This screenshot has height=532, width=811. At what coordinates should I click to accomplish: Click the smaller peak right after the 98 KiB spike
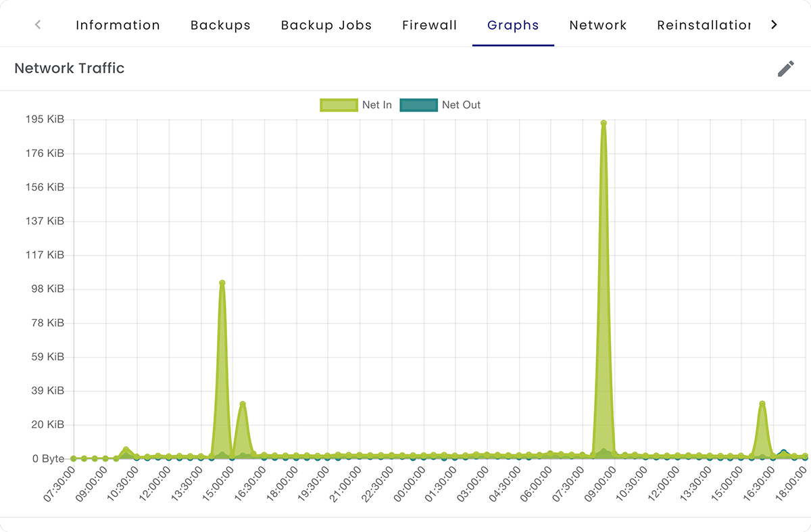click(243, 404)
